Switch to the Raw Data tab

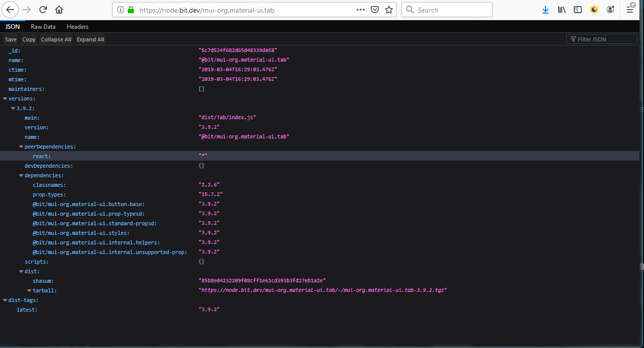[43, 26]
